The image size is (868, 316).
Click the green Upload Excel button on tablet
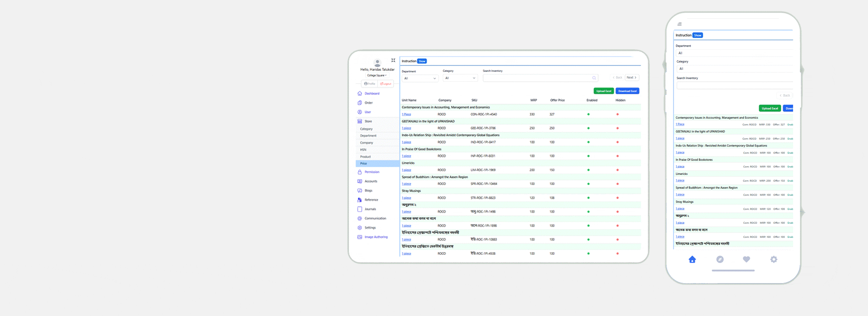point(604,91)
